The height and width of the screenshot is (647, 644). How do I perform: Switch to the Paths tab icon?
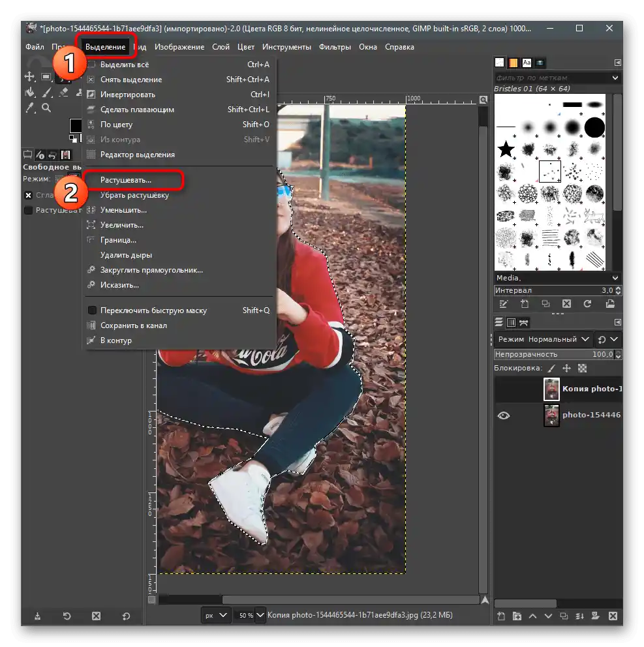[523, 322]
